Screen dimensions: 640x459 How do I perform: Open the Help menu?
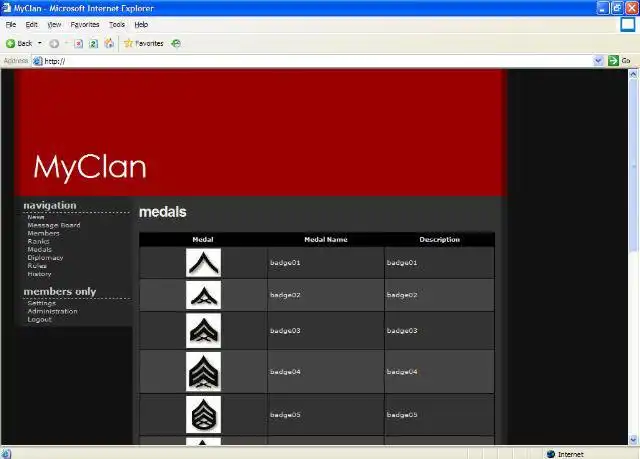tap(141, 24)
